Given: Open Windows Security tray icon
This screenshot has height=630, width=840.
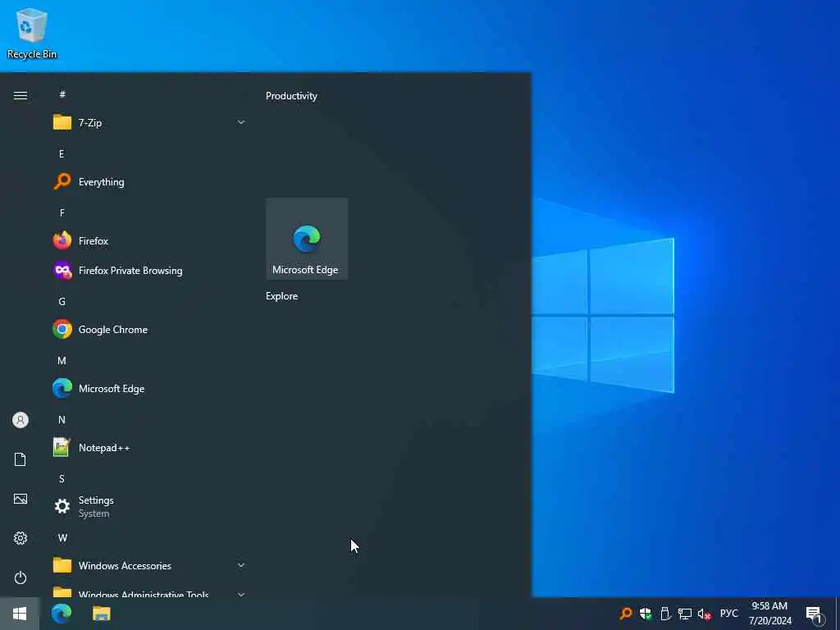Looking at the screenshot, I should [646, 614].
